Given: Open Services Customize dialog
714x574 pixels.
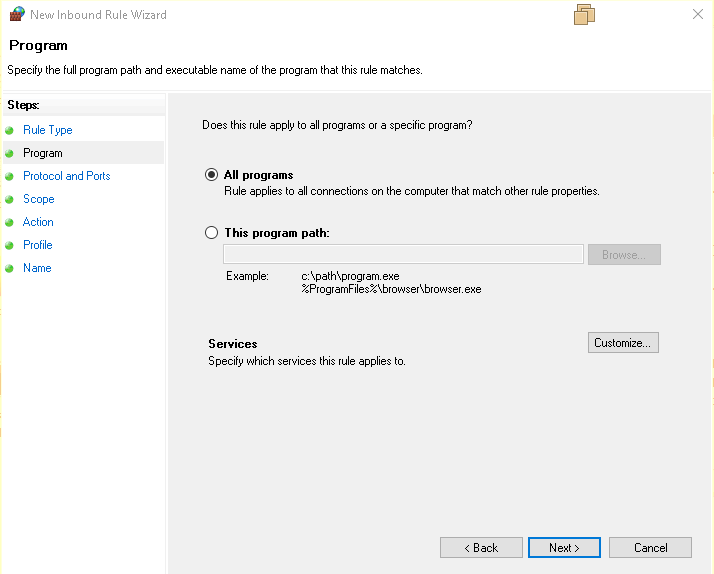Looking at the screenshot, I should pos(623,343).
